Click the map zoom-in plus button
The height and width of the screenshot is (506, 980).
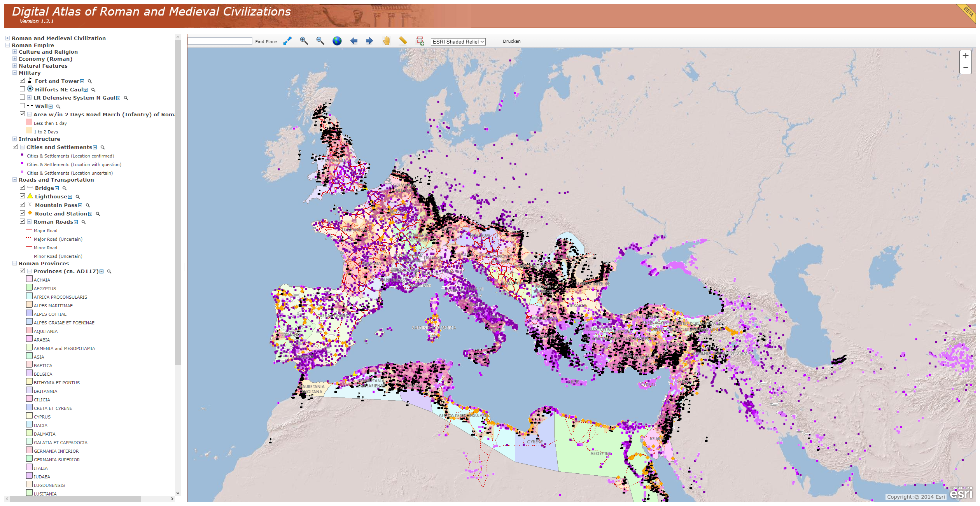pyautogui.click(x=965, y=56)
